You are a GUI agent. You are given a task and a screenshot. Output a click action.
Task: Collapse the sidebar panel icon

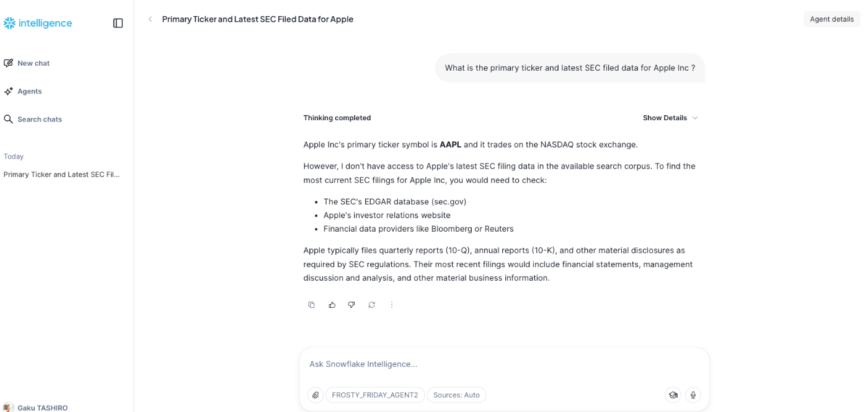118,23
